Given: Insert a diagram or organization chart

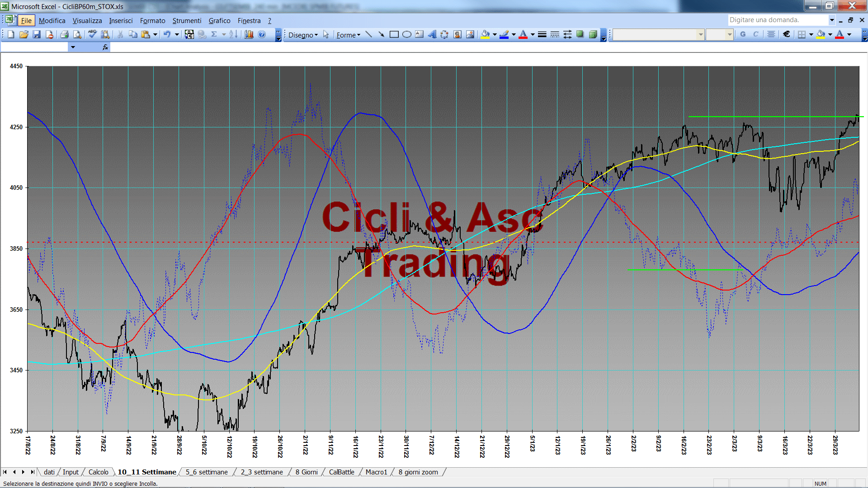Looking at the screenshot, I should click(445, 34).
